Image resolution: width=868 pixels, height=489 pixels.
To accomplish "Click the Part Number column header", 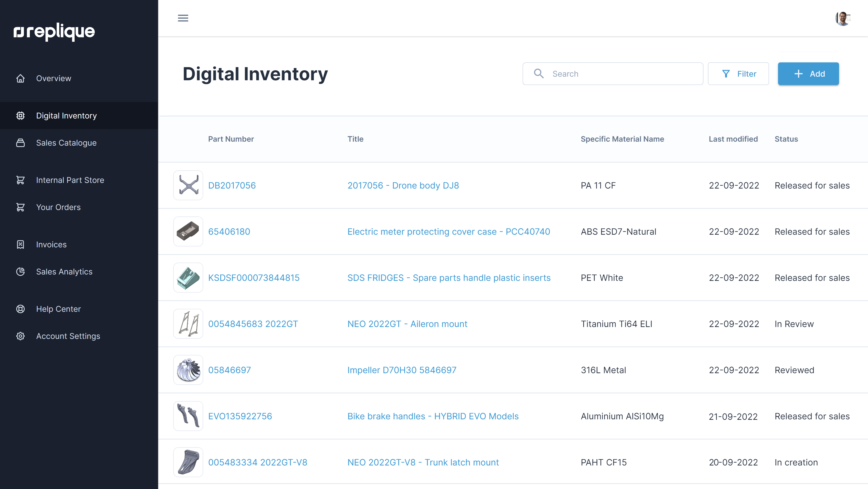I will (x=231, y=139).
